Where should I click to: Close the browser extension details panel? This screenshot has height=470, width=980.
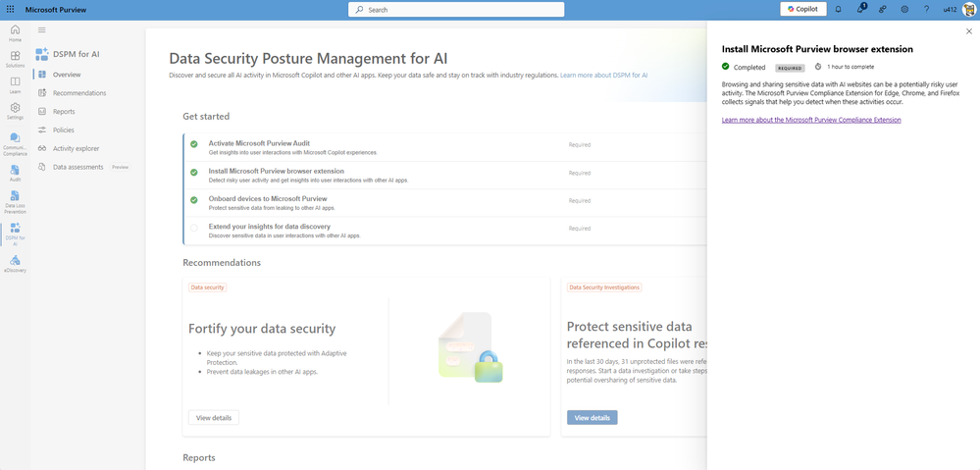pyautogui.click(x=969, y=31)
